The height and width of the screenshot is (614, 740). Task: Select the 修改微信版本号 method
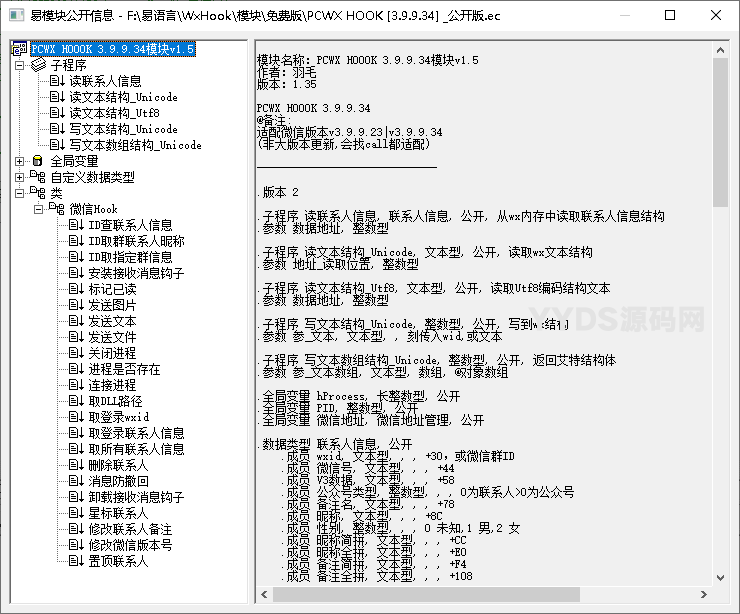[x=130, y=545]
